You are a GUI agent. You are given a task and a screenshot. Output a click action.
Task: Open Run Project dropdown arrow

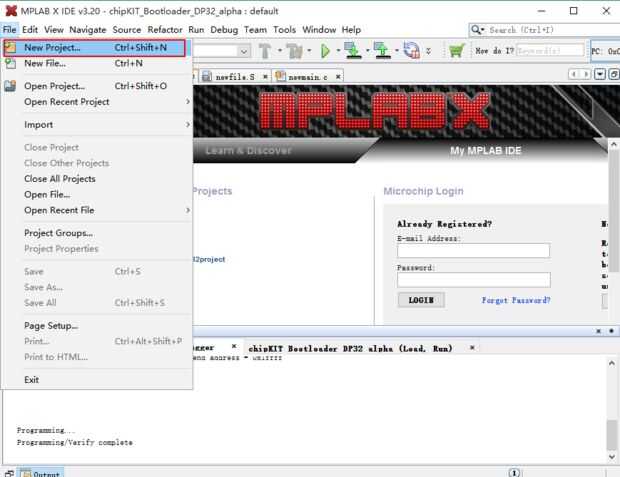[x=338, y=51]
